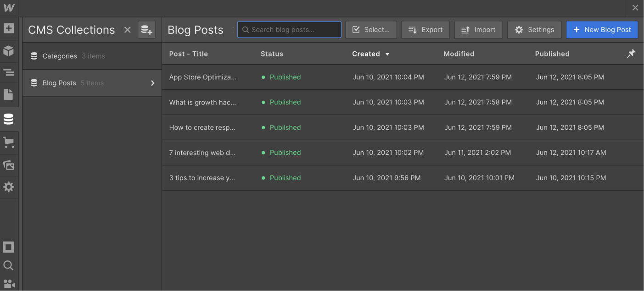
Task: Select the Blog Posts collection row
Action: point(92,83)
